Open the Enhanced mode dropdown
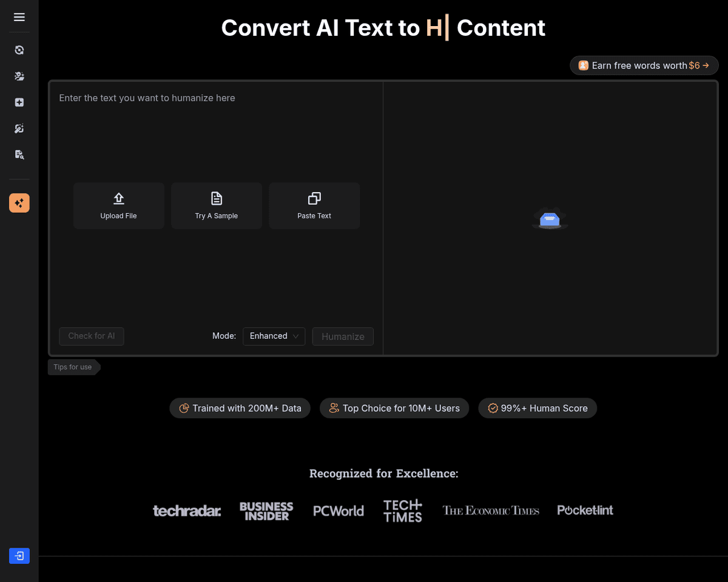 tap(274, 336)
